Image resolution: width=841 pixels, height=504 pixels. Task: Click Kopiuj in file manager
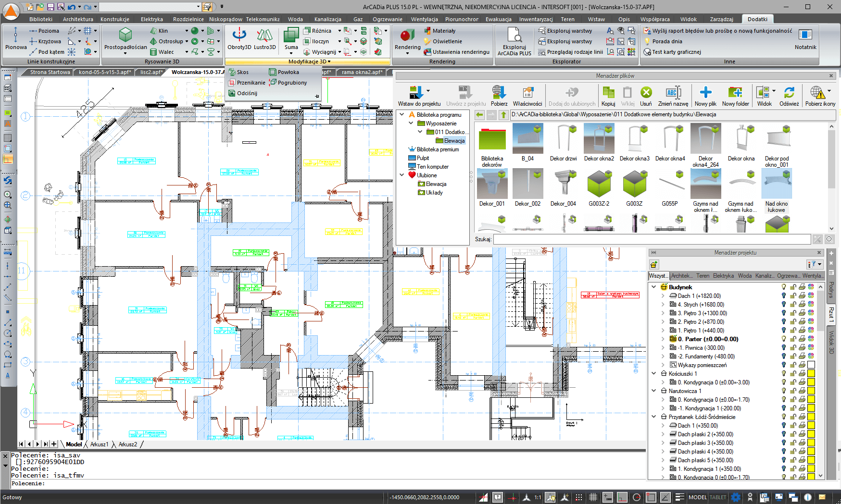point(608,96)
